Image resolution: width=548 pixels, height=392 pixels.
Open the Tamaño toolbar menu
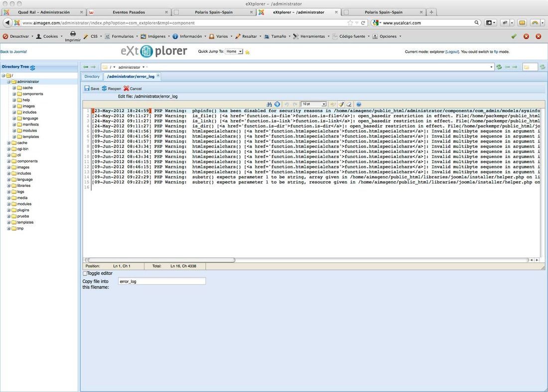coord(278,36)
